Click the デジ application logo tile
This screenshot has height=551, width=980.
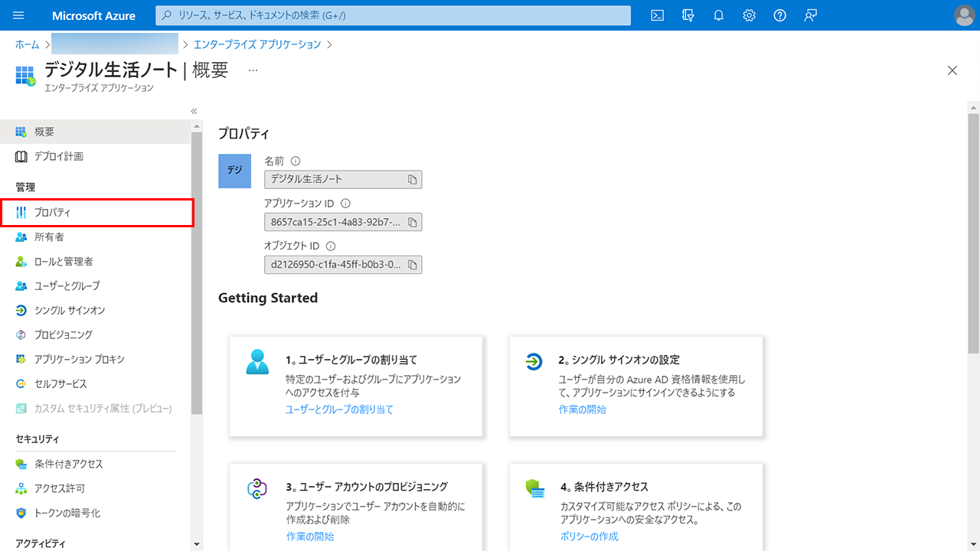coord(235,171)
